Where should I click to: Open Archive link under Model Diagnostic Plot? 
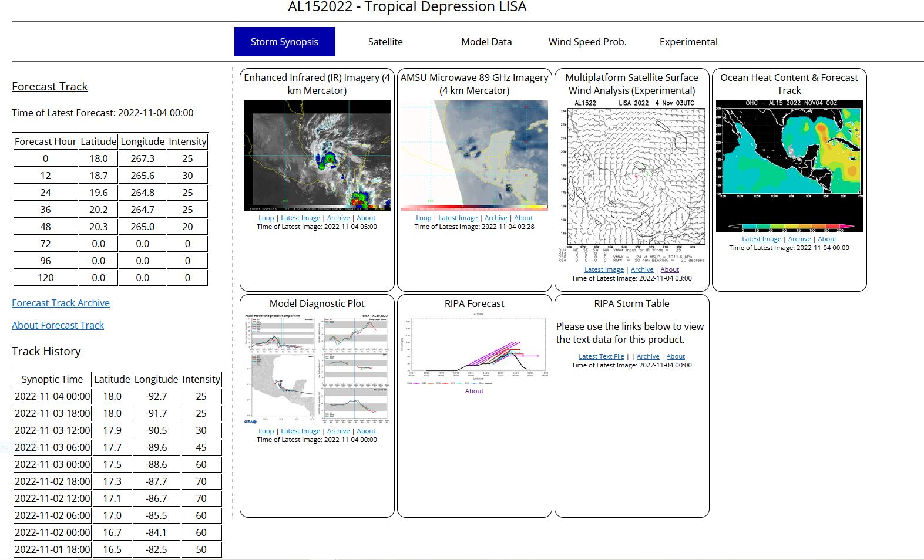coord(338,431)
